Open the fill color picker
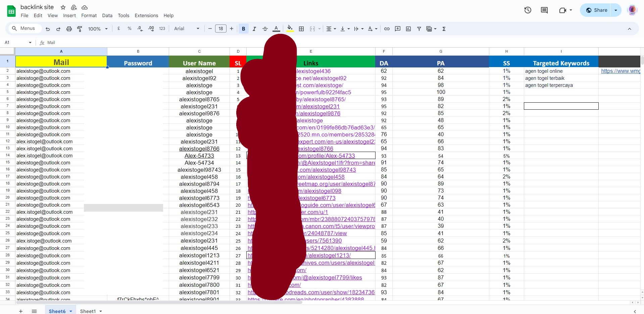The height and width of the screenshot is (314, 644). (290, 29)
